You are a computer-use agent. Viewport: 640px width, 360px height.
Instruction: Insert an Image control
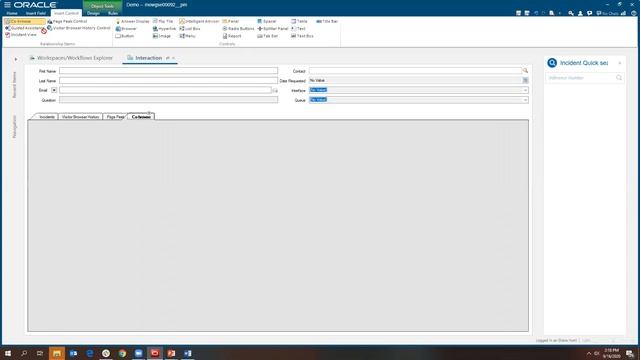point(162,36)
